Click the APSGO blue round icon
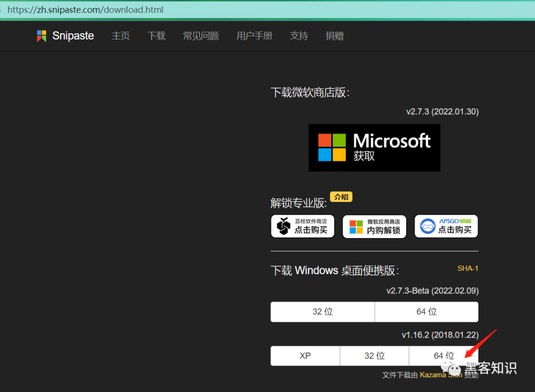 click(428, 226)
